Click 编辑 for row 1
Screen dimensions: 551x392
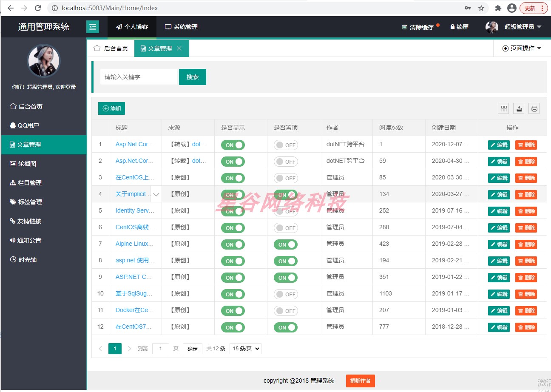click(x=499, y=145)
